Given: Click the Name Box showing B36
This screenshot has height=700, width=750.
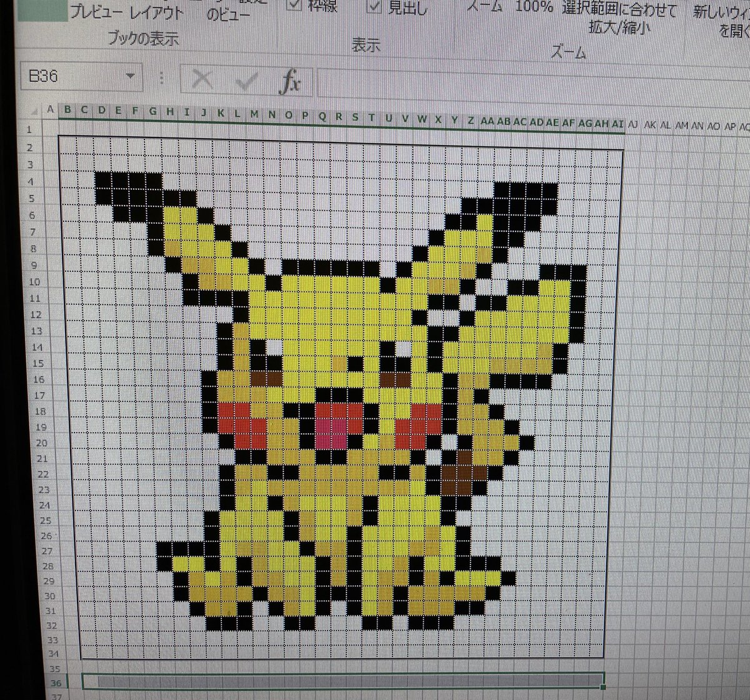Looking at the screenshot, I should point(72,76).
